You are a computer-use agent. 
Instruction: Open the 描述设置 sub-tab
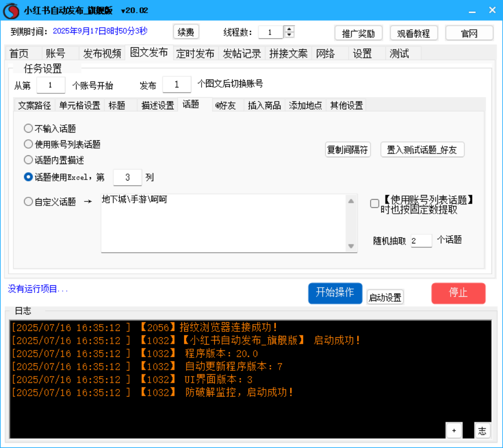(x=157, y=106)
